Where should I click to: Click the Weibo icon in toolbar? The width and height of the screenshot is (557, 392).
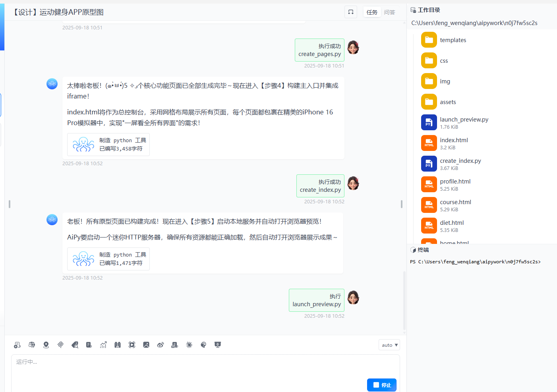[x=161, y=345]
